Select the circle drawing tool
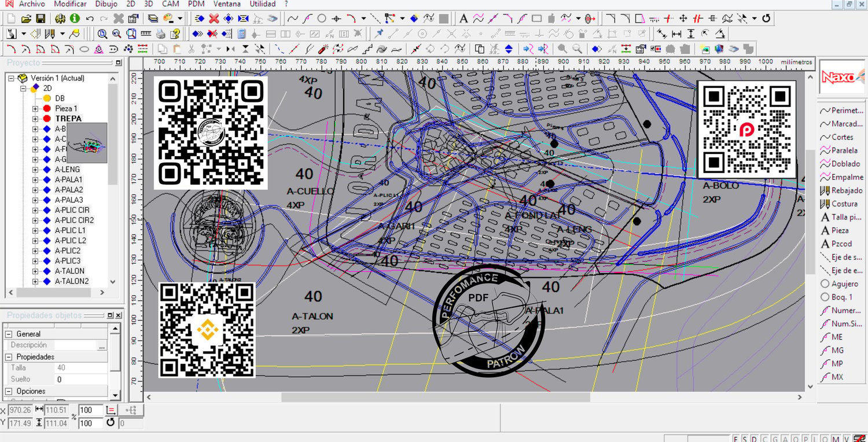This screenshot has width=868, height=442. coord(322,19)
